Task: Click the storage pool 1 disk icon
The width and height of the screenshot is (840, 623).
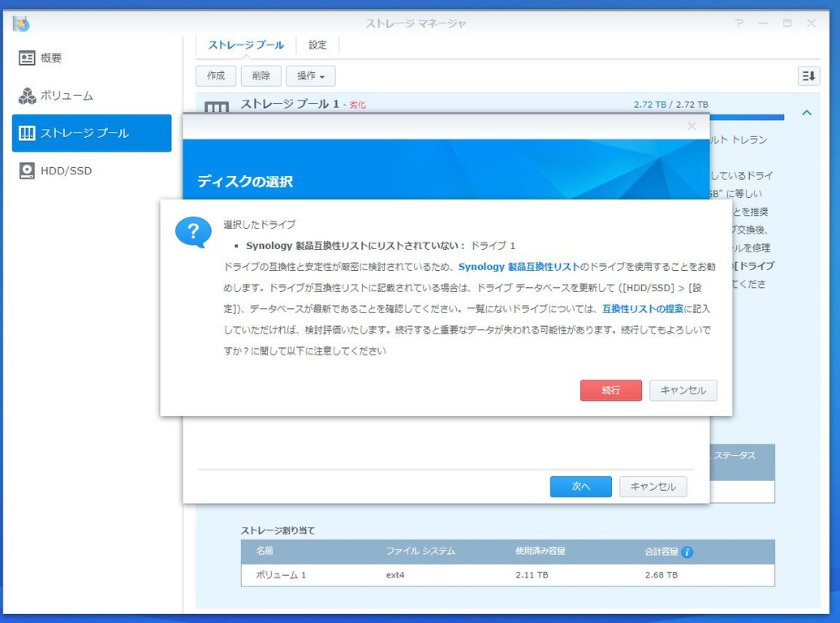Action: 217,107
